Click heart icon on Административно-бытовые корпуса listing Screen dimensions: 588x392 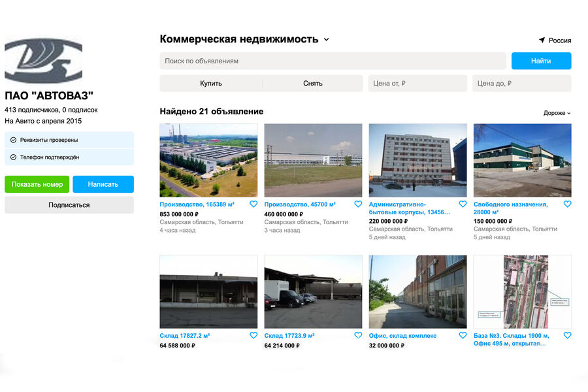tap(463, 204)
